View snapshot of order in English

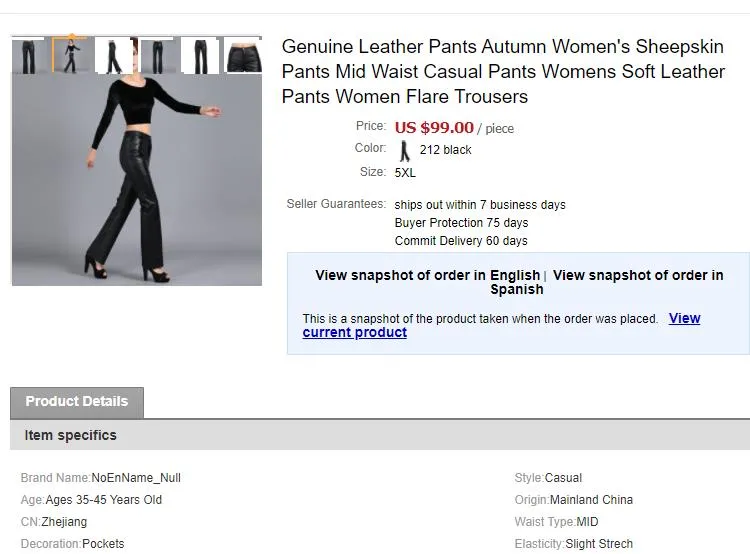coord(427,275)
